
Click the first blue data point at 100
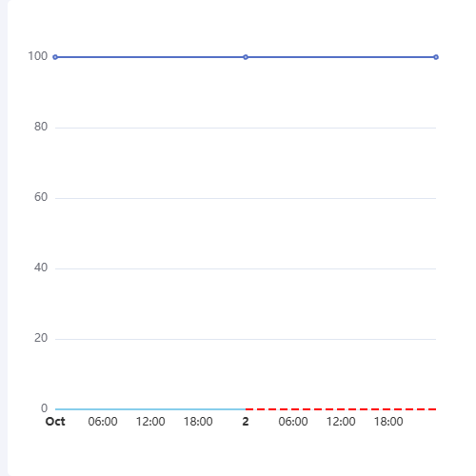(55, 57)
